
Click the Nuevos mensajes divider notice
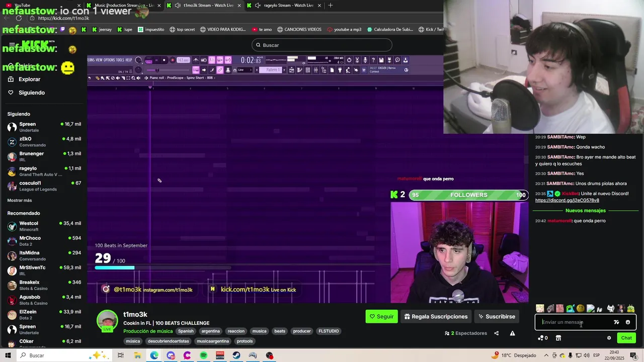click(x=586, y=211)
